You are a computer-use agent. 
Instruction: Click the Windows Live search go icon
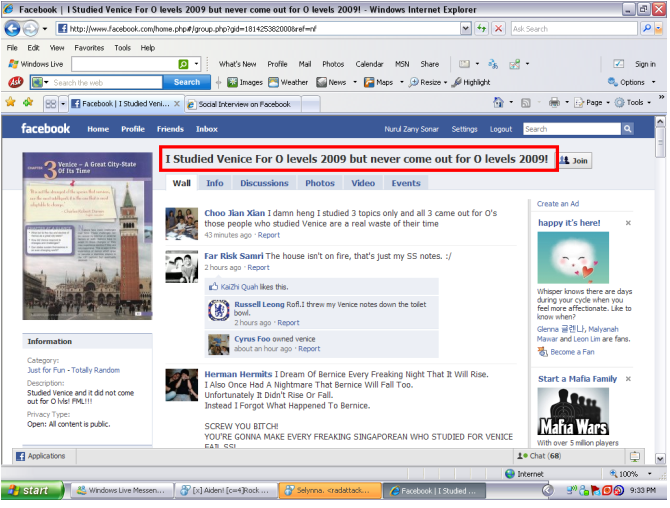point(183,64)
